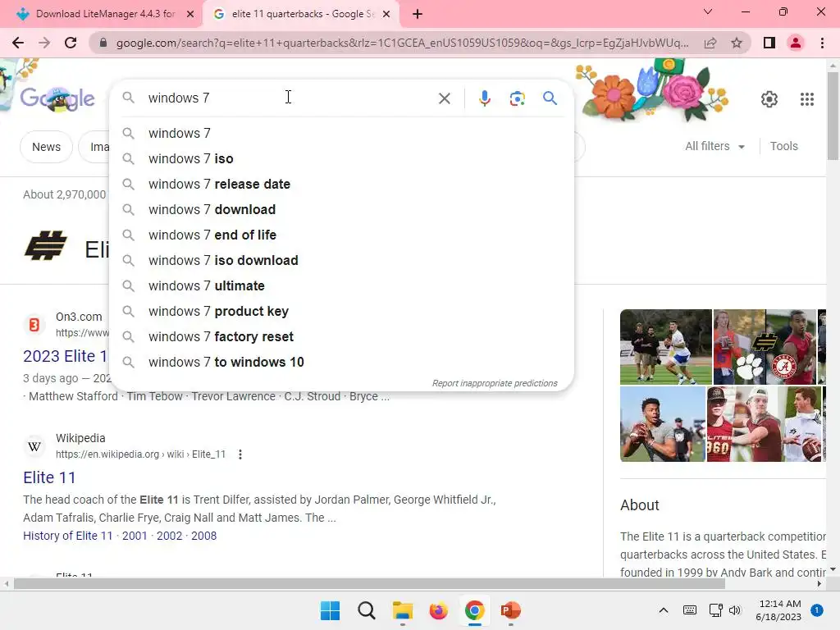This screenshot has width=840, height=630.
Task: Close the LiteManager download tab
Action: [x=190, y=14]
